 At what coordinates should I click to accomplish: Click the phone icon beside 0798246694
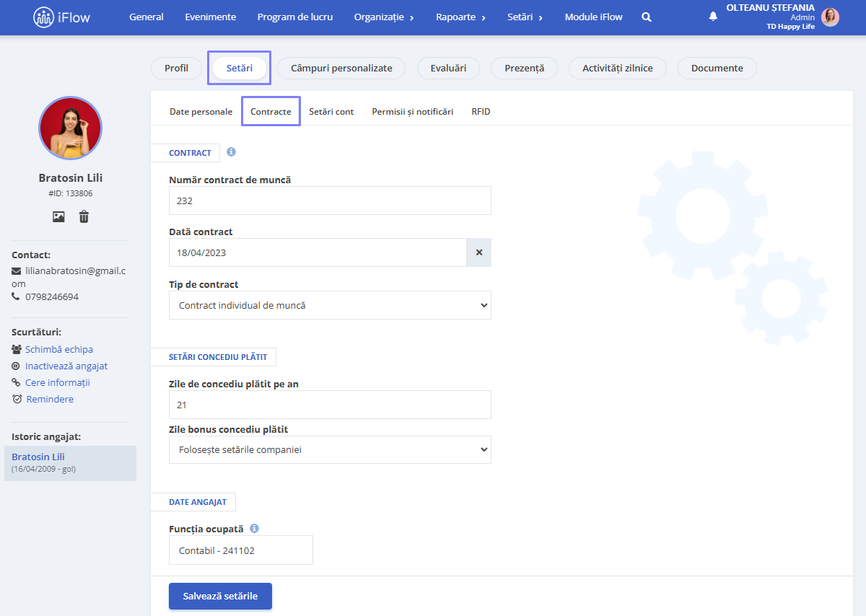17,296
